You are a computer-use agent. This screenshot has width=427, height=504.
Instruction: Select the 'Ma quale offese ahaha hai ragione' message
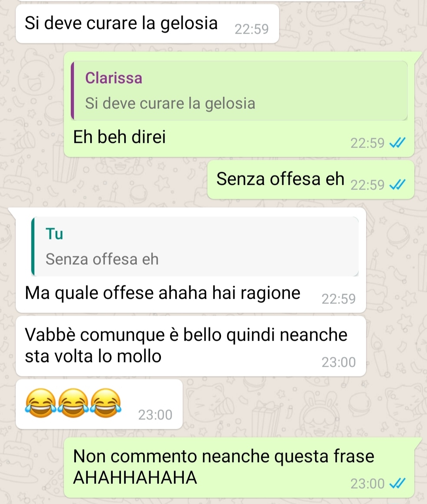click(x=191, y=260)
